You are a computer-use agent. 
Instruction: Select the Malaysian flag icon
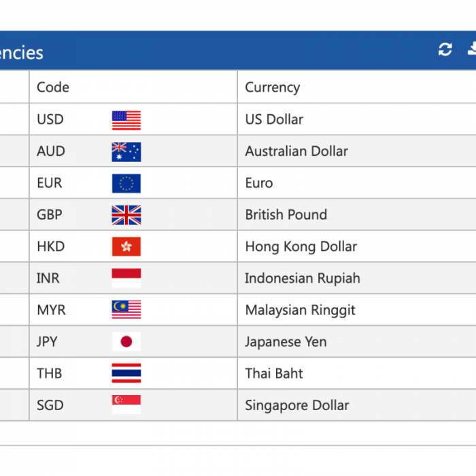point(126,309)
